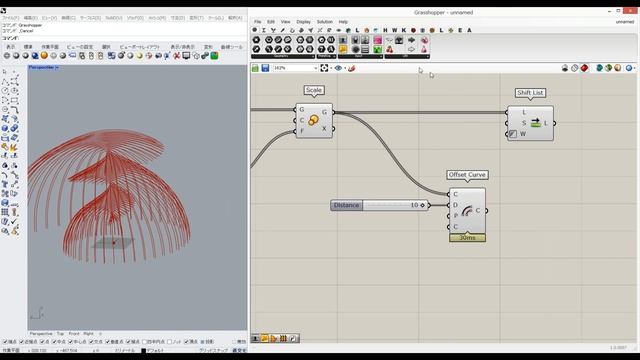
Task: Click the first icon in bottom-left canvas widget bar
Action: point(256,338)
